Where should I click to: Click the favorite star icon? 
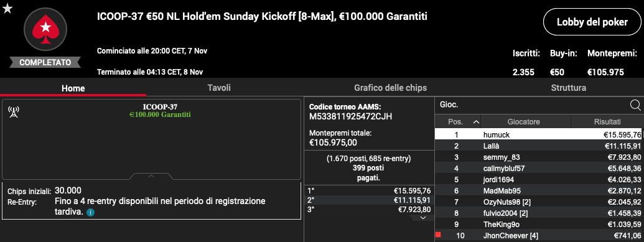(7, 8)
